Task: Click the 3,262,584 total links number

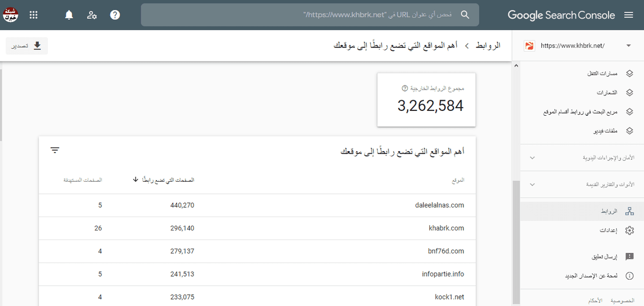Action: click(x=430, y=106)
